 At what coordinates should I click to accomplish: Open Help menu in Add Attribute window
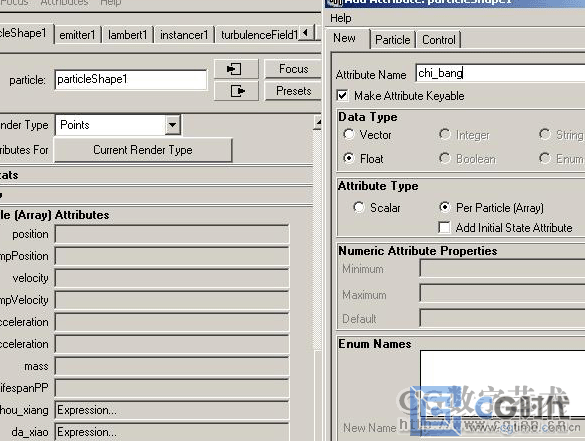pos(341,18)
